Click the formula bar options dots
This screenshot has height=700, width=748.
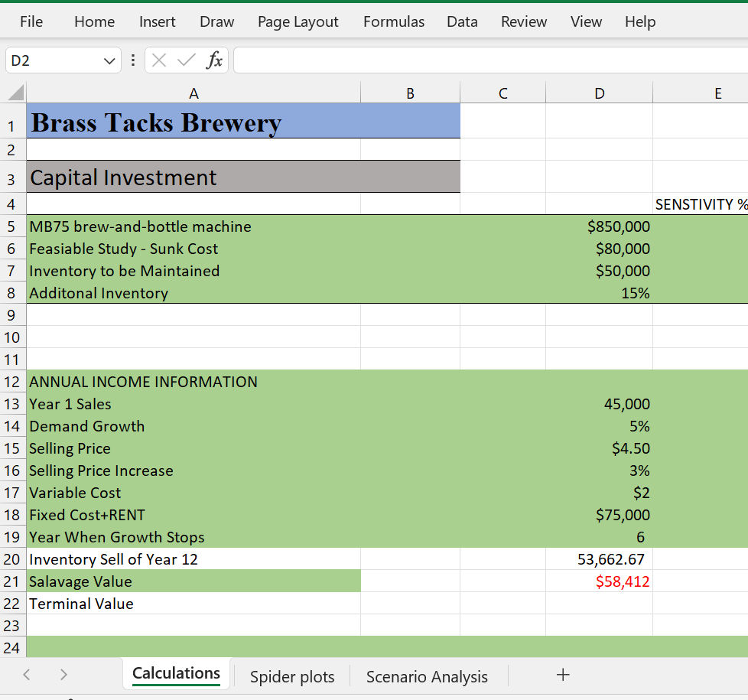pos(133,60)
